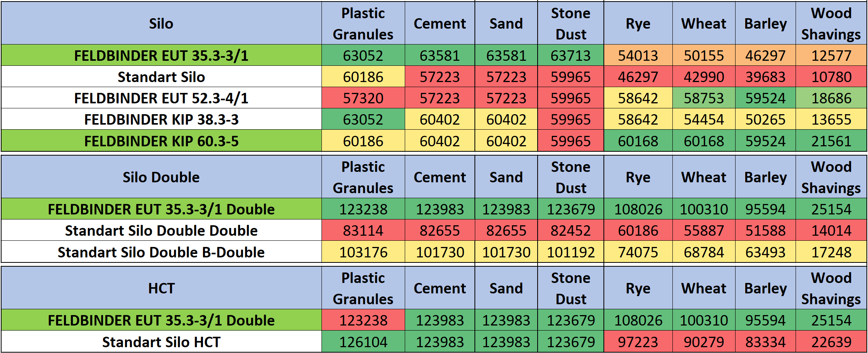Viewport: 868px width, 353px height.
Task: Click the light green cell with 18686
Action: (x=831, y=98)
